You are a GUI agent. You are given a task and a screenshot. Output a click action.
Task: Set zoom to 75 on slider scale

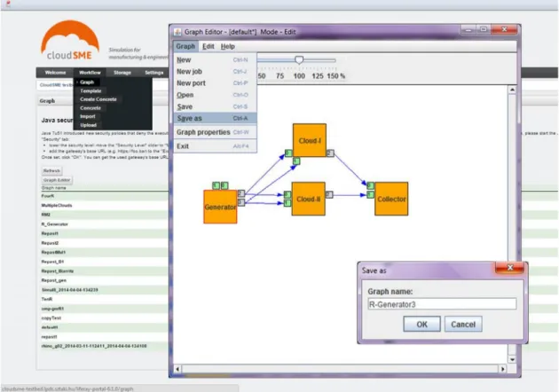click(x=280, y=76)
